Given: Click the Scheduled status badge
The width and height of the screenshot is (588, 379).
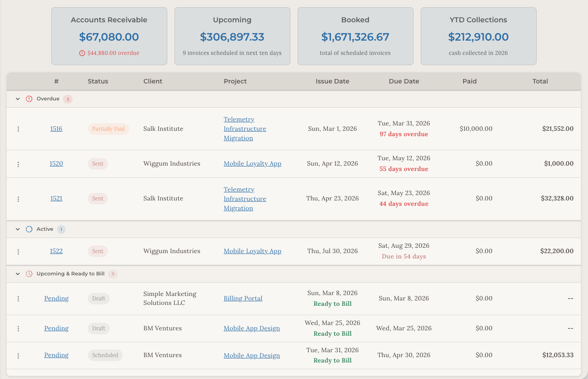Looking at the screenshot, I should click(x=105, y=355).
